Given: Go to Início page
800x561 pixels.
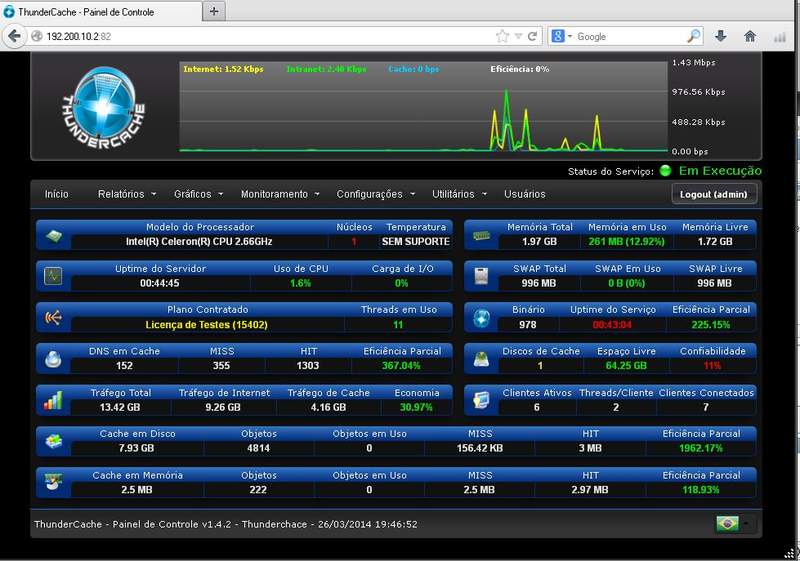Looking at the screenshot, I should click(x=56, y=194).
